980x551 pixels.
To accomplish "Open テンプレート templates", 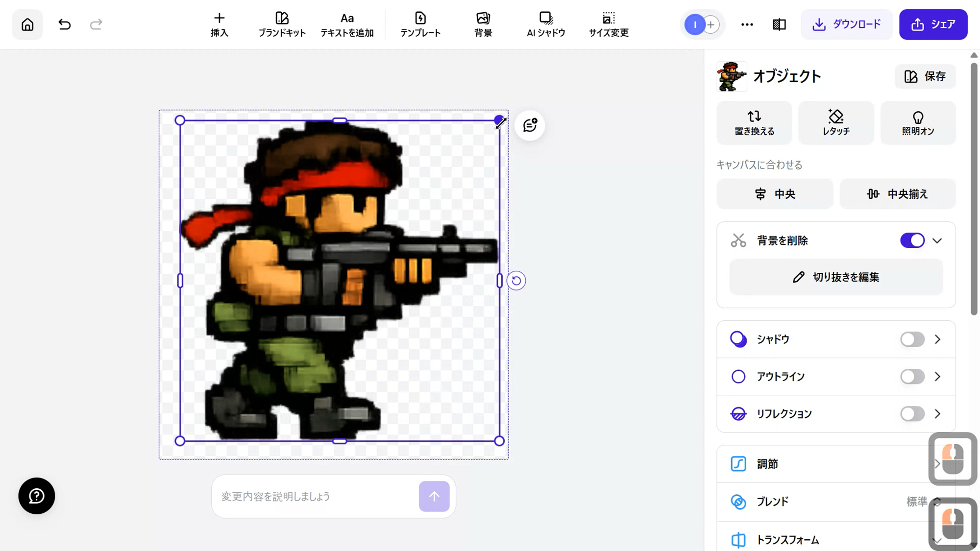I will tap(420, 24).
